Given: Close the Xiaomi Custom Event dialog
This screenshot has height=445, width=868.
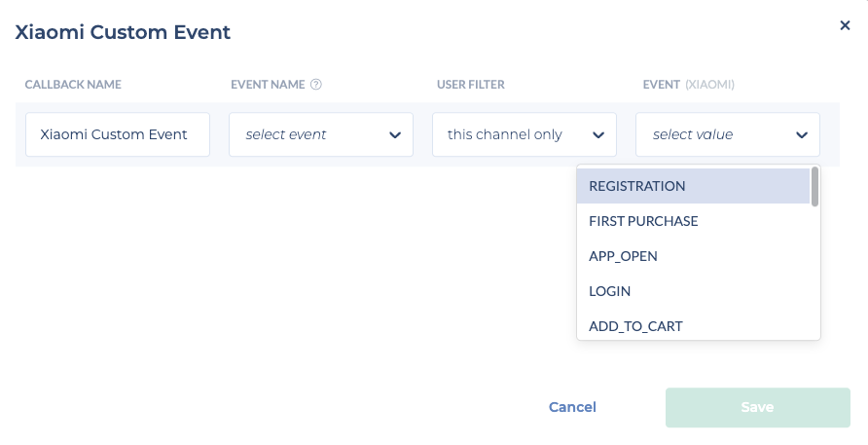Looking at the screenshot, I should [x=845, y=26].
